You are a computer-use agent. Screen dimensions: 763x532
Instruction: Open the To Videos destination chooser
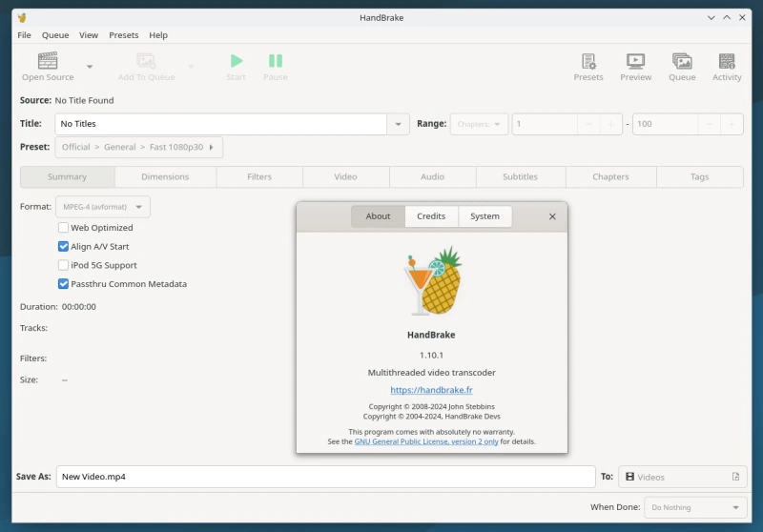(683, 477)
